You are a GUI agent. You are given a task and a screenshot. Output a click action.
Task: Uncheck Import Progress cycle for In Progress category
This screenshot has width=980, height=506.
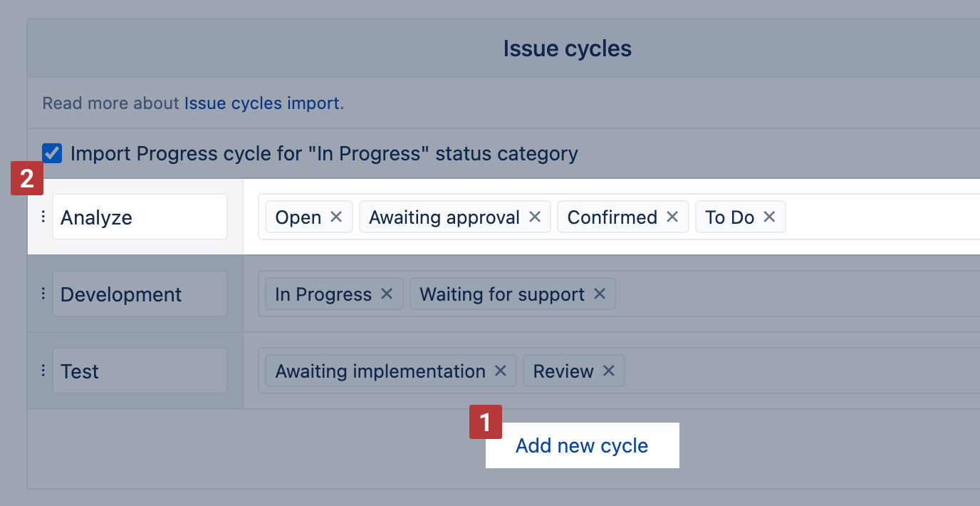click(x=52, y=153)
